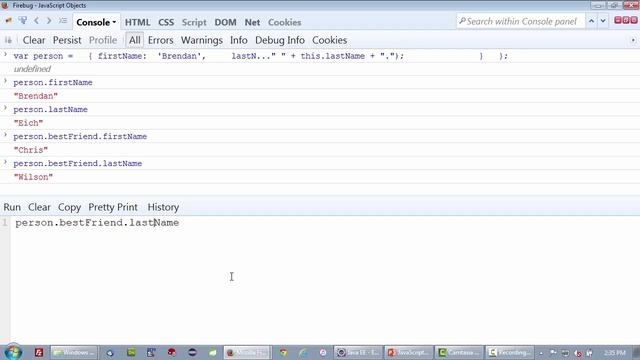Viewport: 640px width, 360px height.
Task: Go back with the left arrow icon
Action: click(x=37, y=21)
